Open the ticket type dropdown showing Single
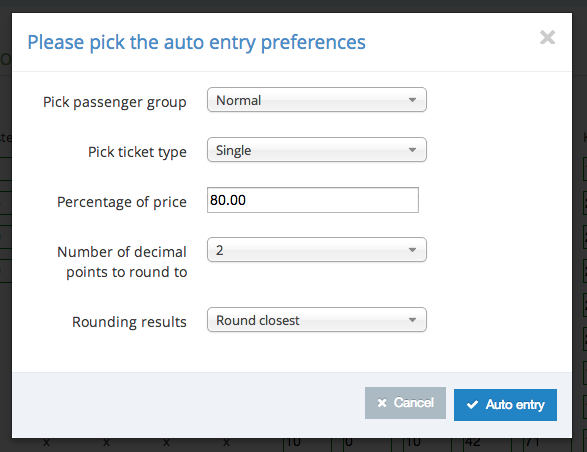The width and height of the screenshot is (587, 452). [317, 150]
